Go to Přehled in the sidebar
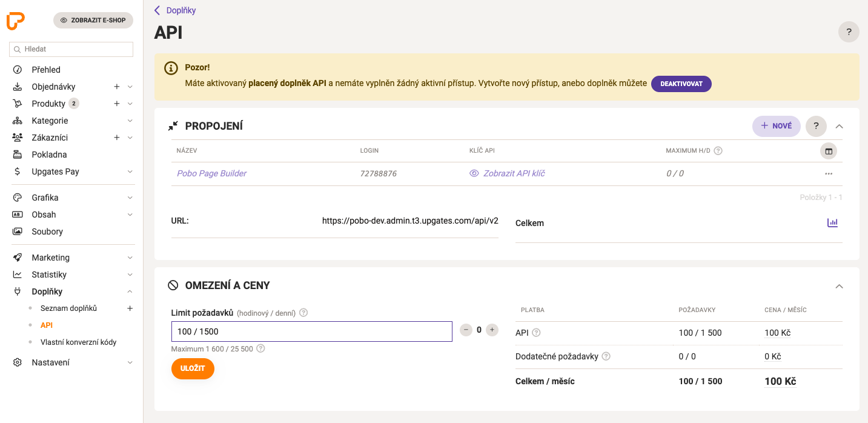The image size is (868, 423). (x=46, y=70)
